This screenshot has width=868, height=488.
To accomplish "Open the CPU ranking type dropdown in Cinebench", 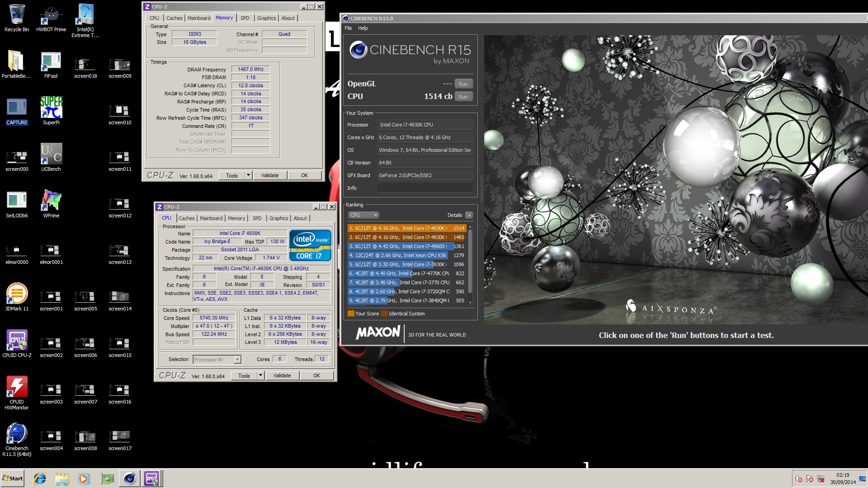I will click(363, 215).
